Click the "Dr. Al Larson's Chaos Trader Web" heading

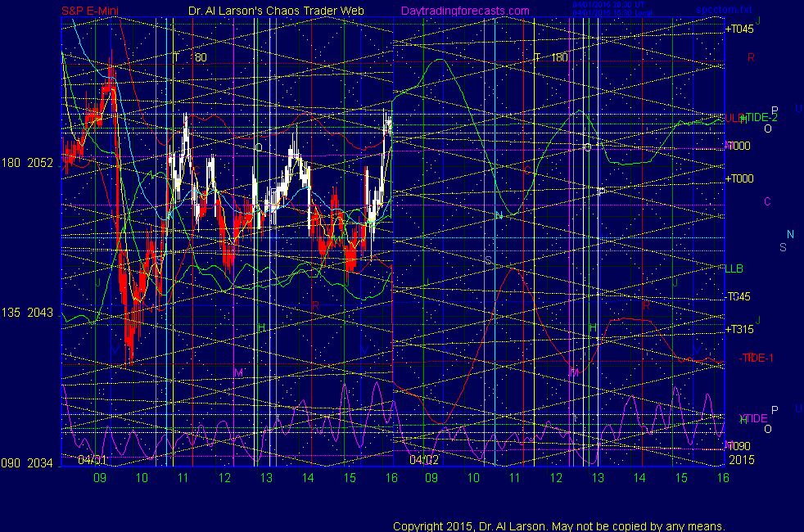[276, 11]
